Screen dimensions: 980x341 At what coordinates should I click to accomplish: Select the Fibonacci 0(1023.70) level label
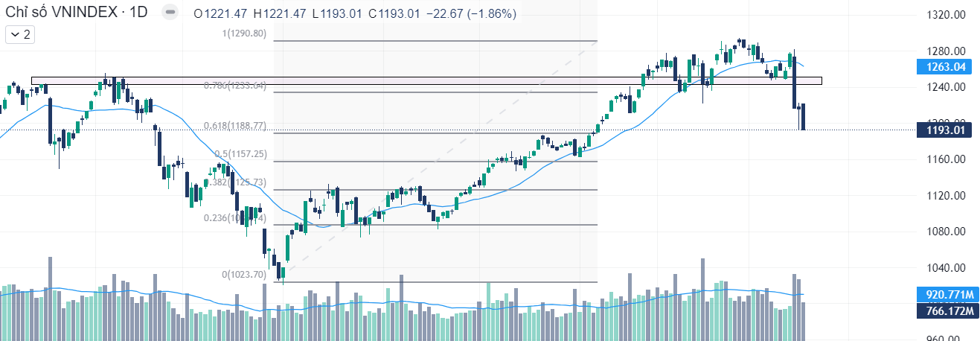click(x=244, y=275)
